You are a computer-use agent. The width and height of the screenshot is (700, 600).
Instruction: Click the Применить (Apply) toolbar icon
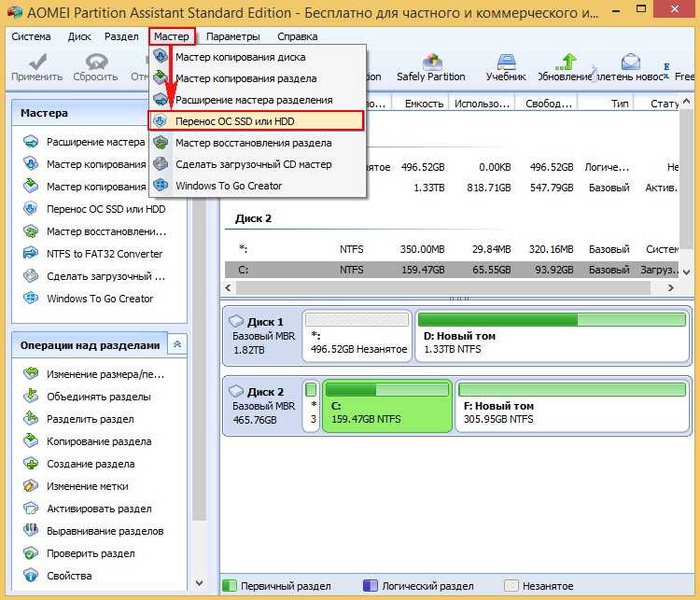(x=36, y=63)
